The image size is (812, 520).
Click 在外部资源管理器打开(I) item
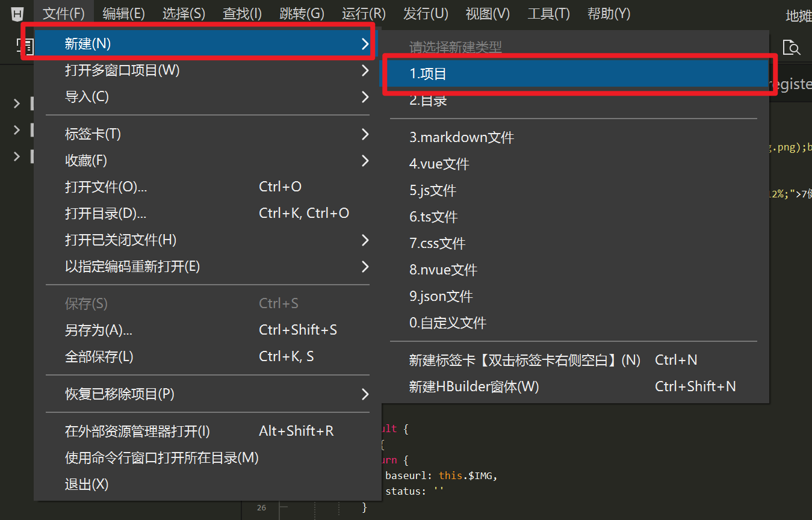(x=208, y=431)
